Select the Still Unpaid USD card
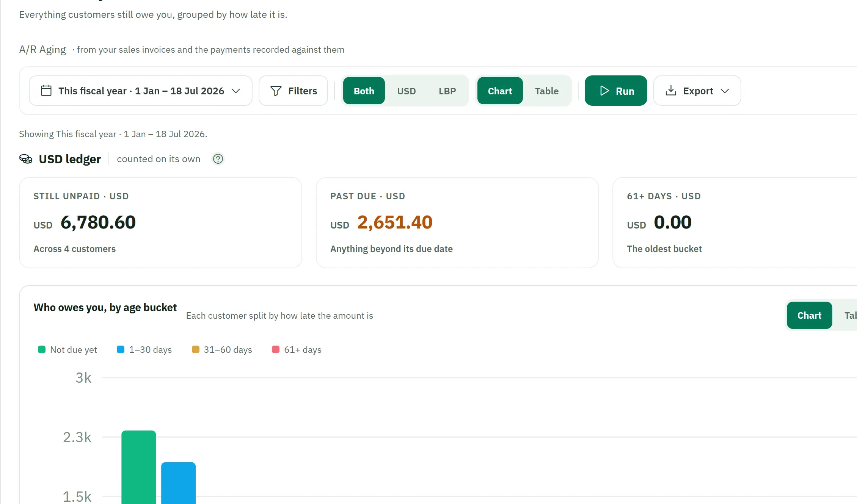The height and width of the screenshot is (504, 857). coord(160,222)
